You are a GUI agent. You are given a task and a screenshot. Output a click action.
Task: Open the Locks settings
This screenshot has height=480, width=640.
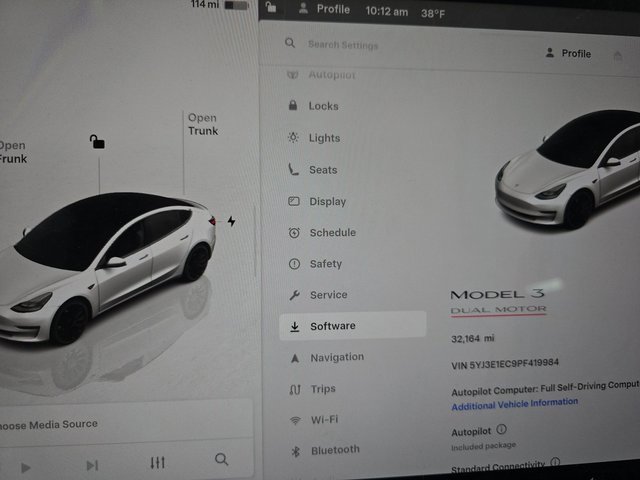[x=323, y=106]
